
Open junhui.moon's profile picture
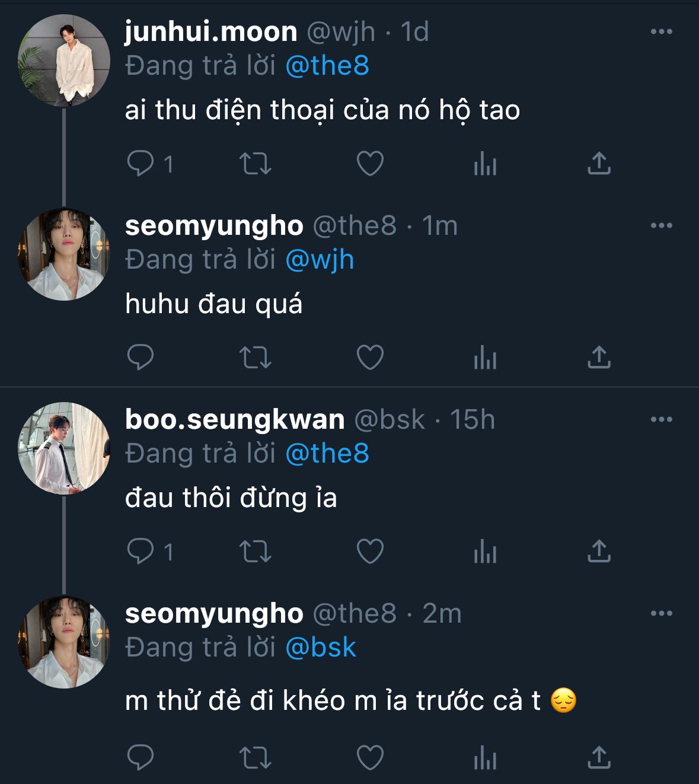coord(64,60)
